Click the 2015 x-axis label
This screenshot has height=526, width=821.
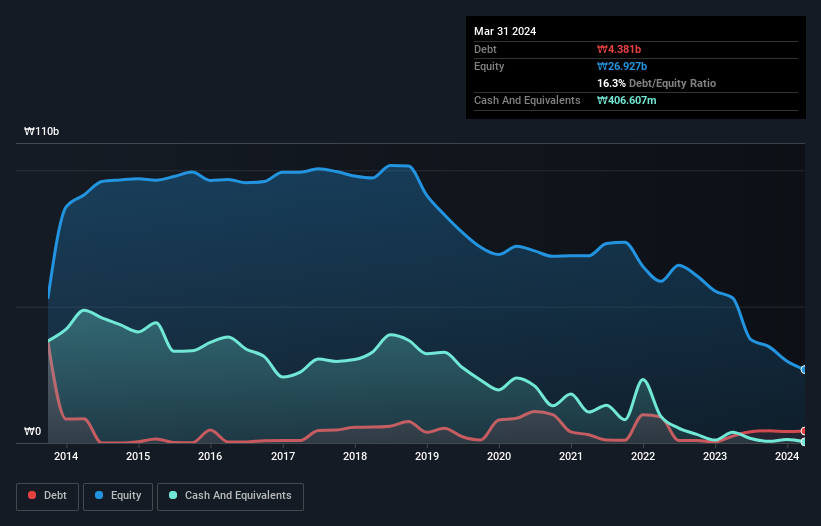point(138,456)
